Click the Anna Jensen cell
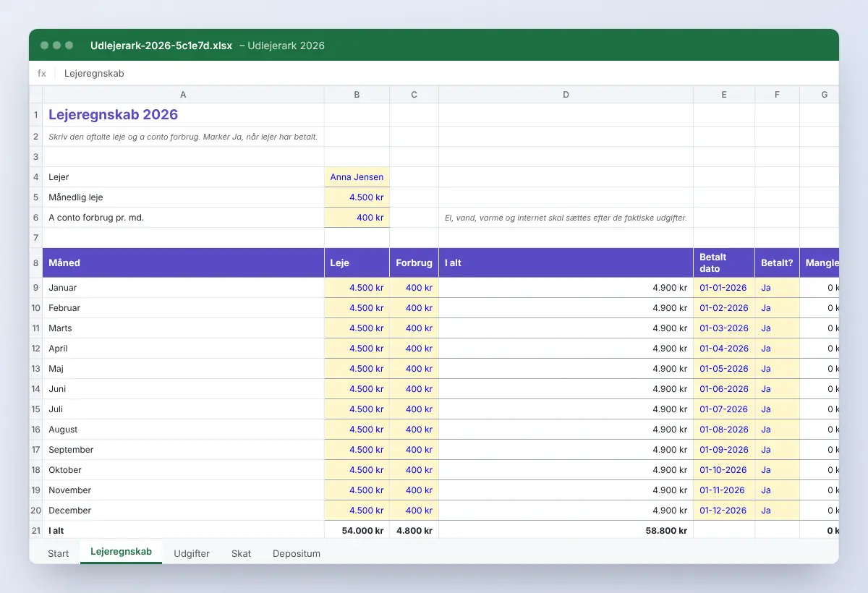Viewport: 868px width, 593px height. pos(357,177)
